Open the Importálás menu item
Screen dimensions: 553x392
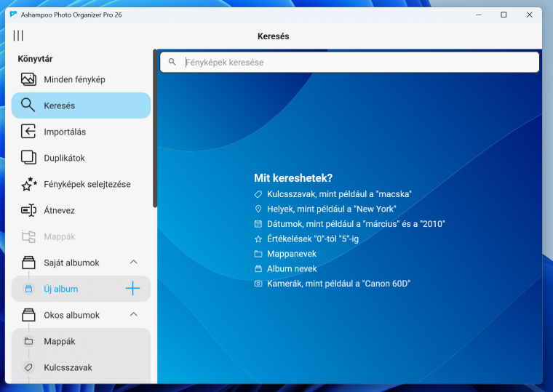[x=65, y=132]
